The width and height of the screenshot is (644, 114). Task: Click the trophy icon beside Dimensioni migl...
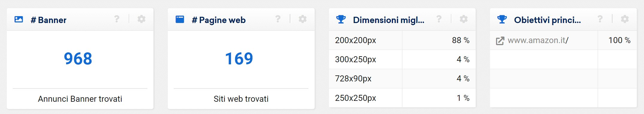tap(341, 19)
